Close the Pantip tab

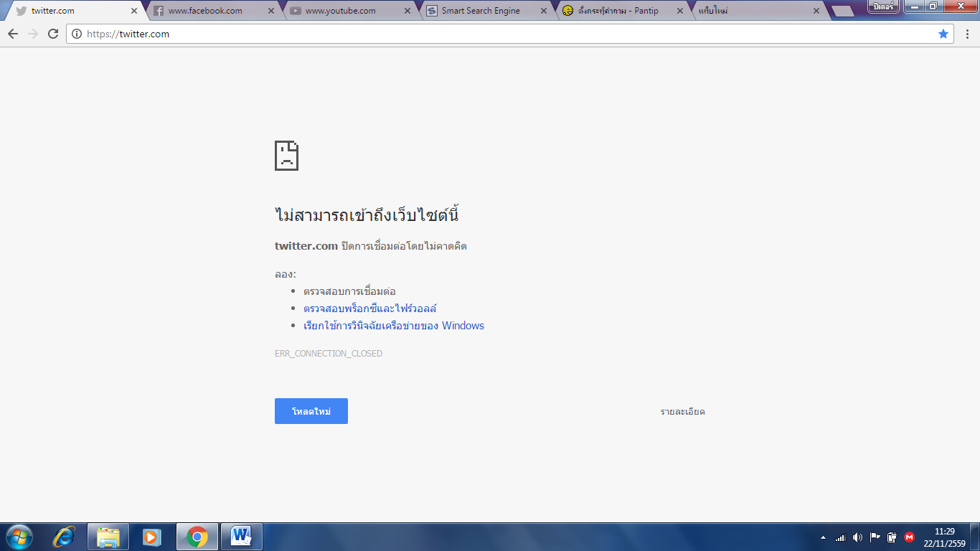(x=680, y=11)
